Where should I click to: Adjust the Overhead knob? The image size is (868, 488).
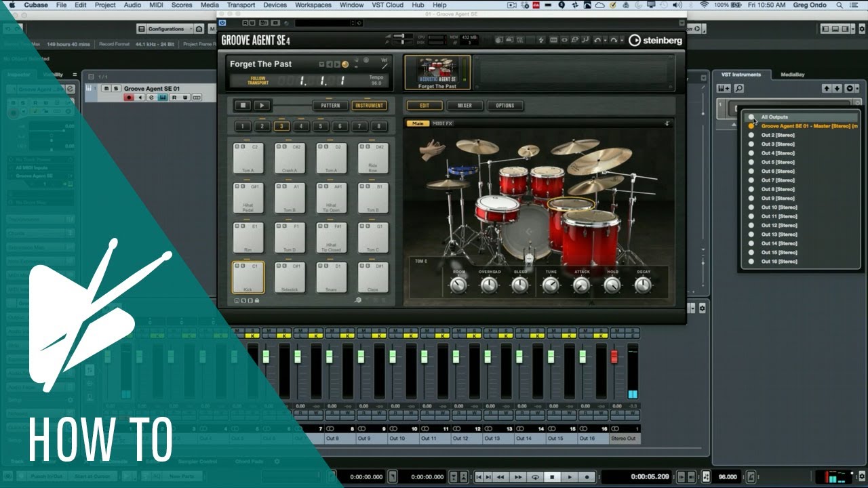click(x=489, y=285)
